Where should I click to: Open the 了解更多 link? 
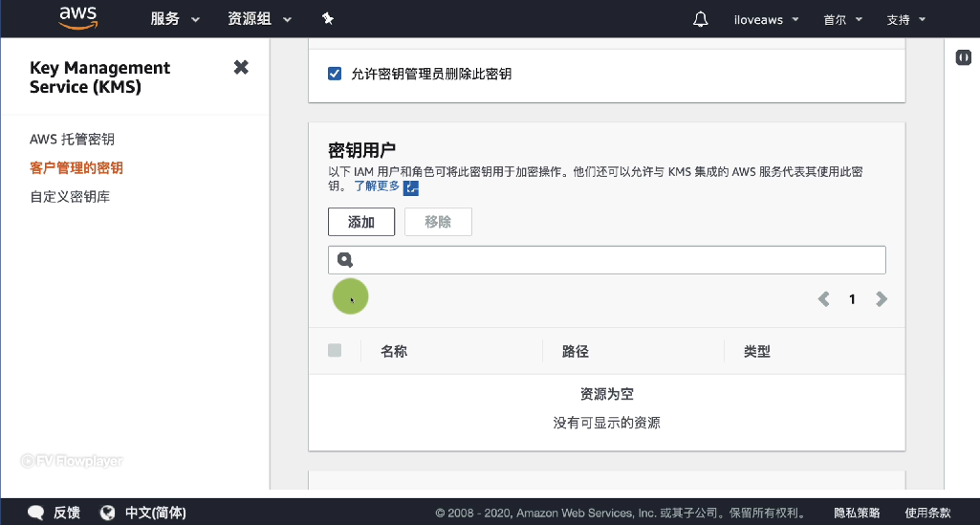coord(377,186)
